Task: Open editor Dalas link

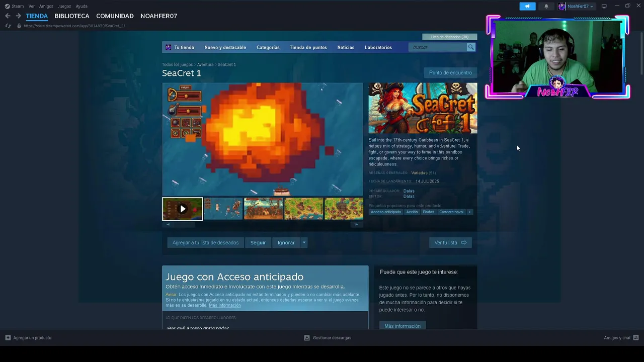Action: coord(409,196)
